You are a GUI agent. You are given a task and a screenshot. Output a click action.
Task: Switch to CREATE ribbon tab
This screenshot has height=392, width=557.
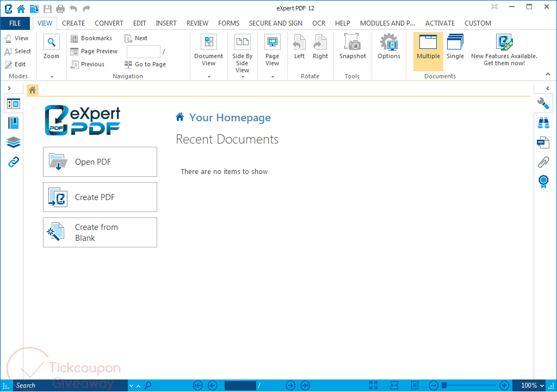click(x=73, y=23)
